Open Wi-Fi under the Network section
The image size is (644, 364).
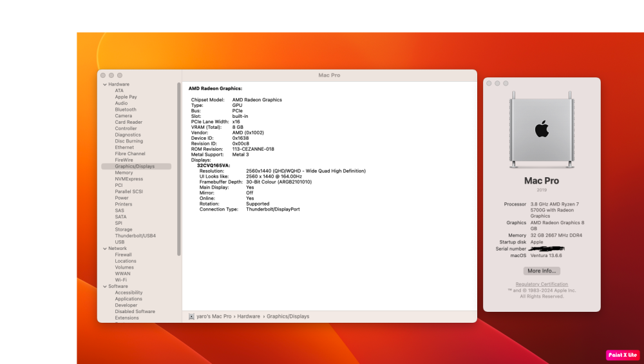[x=121, y=280]
